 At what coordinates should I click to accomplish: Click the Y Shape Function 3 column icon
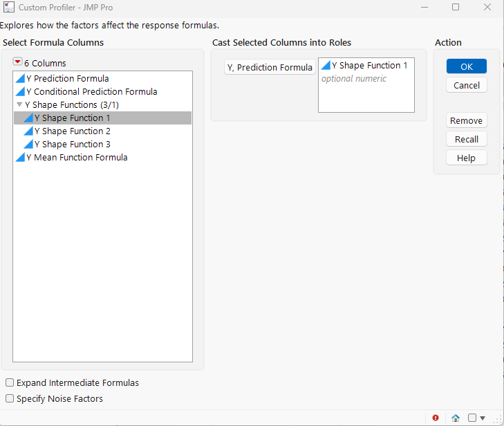(x=28, y=144)
